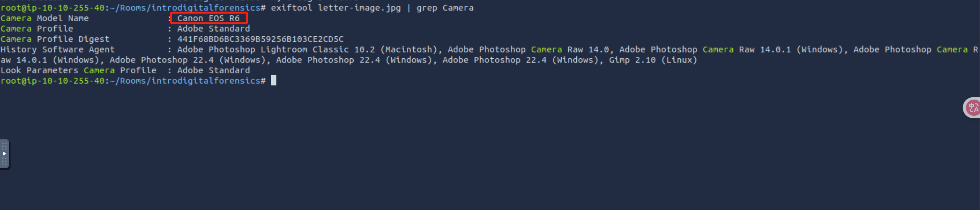Click Adobe Standard on Look Parameters line
This screenshot has height=210, width=980.
coord(213,70)
